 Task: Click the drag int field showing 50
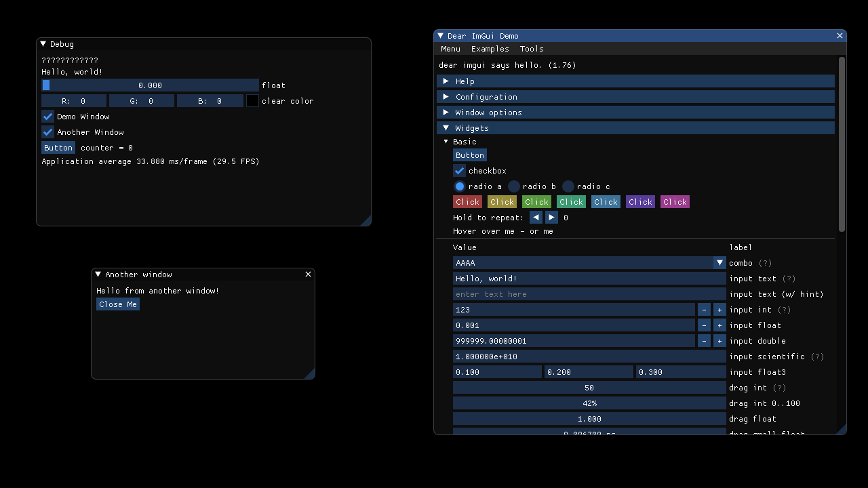click(589, 388)
